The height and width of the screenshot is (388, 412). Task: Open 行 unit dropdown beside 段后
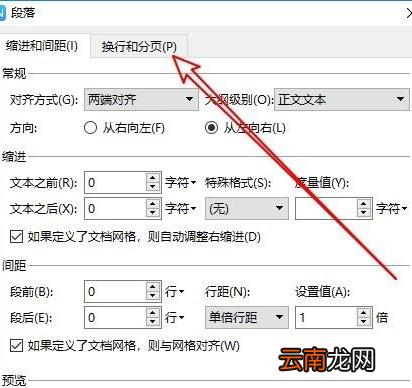[x=174, y=318]
